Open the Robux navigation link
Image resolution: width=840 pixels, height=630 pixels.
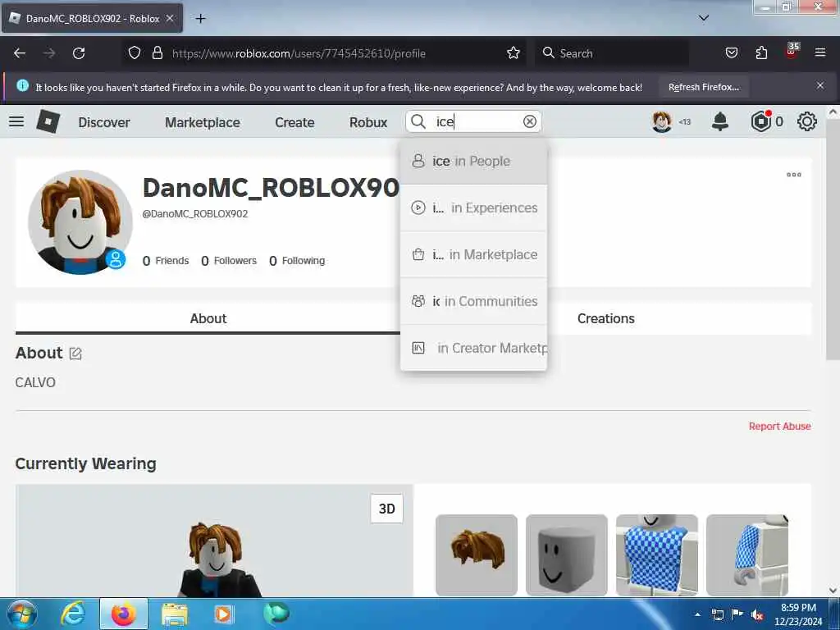(x=368, y=122)
